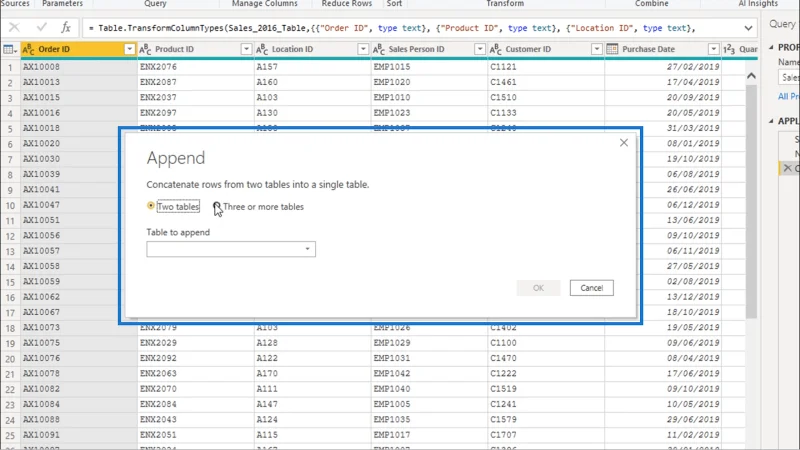Open Purchase Date column filter dropdown

click(713, 49)
